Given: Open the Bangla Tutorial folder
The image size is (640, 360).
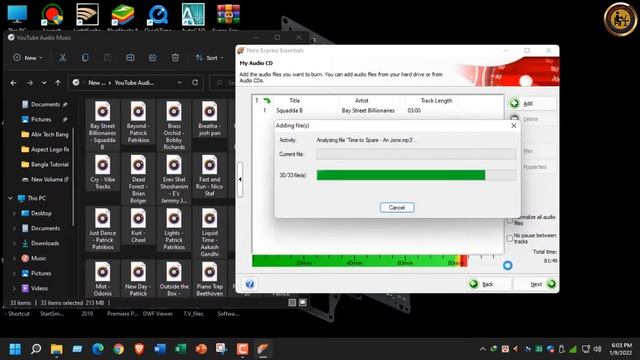Looking at the screenshot, I should point(45,164).
